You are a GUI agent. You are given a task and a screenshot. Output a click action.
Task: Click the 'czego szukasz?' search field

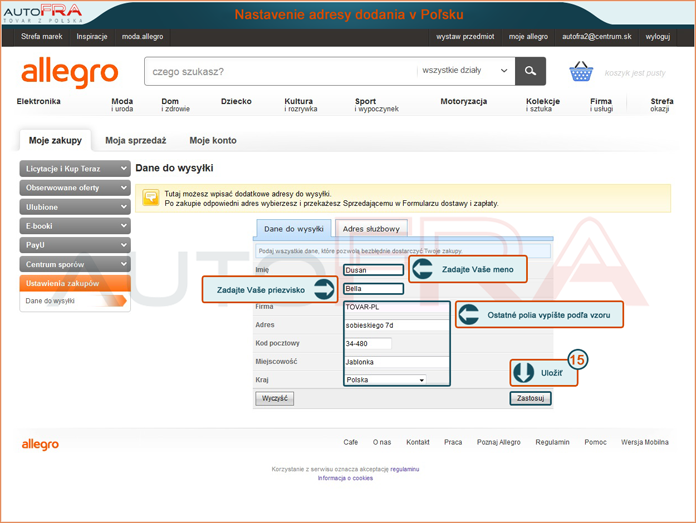282,71
